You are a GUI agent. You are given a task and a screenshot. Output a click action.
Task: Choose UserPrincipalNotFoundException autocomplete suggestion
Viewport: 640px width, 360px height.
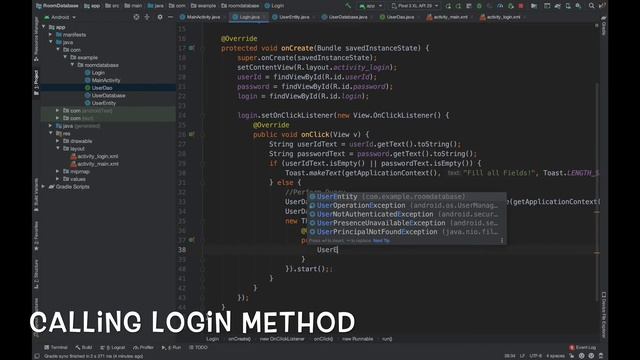407,232
